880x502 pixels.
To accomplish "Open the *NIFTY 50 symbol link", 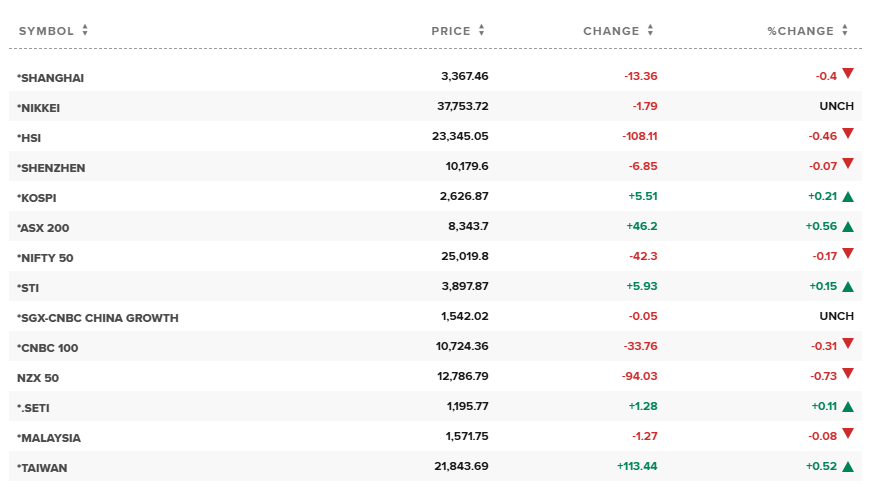I will coord(45,257).
